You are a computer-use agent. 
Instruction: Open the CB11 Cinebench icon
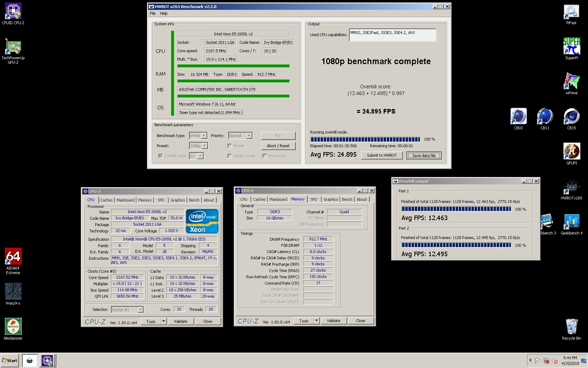click(x=545, y=119)
